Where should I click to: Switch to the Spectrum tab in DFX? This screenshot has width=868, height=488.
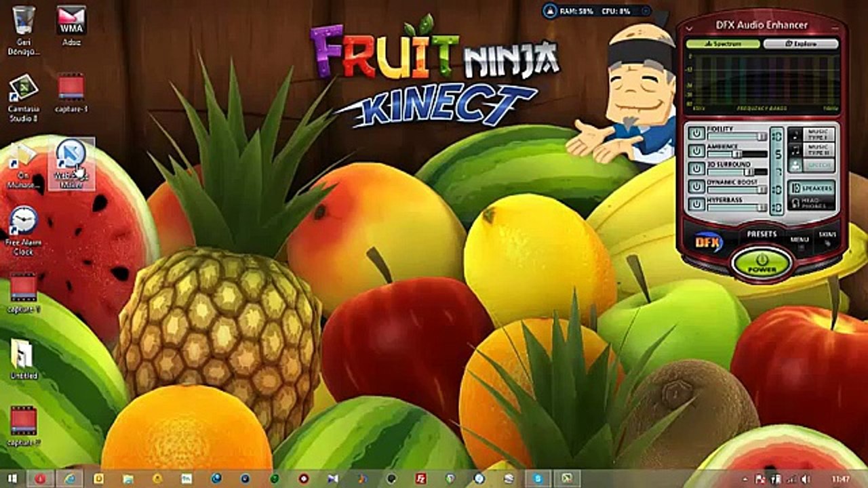point(723,43)
